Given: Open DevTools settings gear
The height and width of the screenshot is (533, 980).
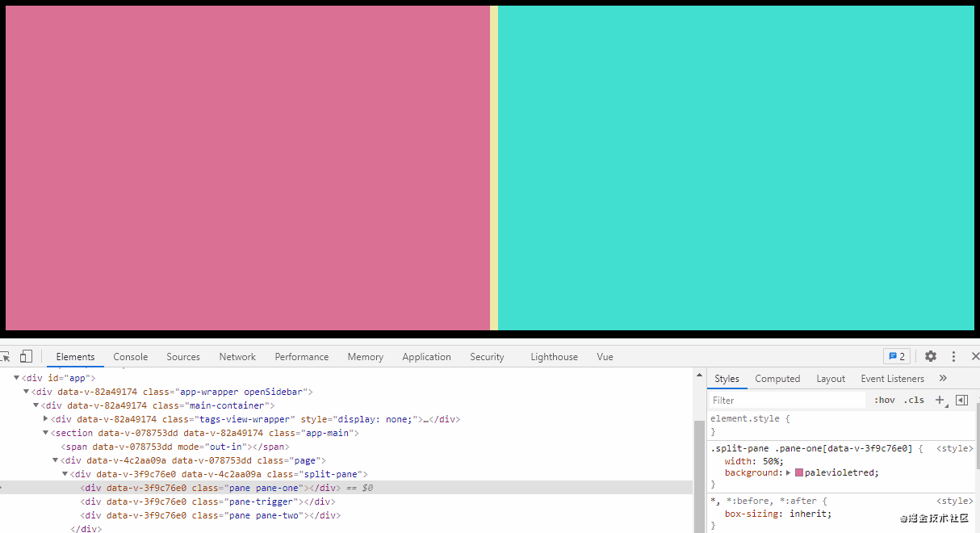Looking at the screenshot, I should pos(931,356).
